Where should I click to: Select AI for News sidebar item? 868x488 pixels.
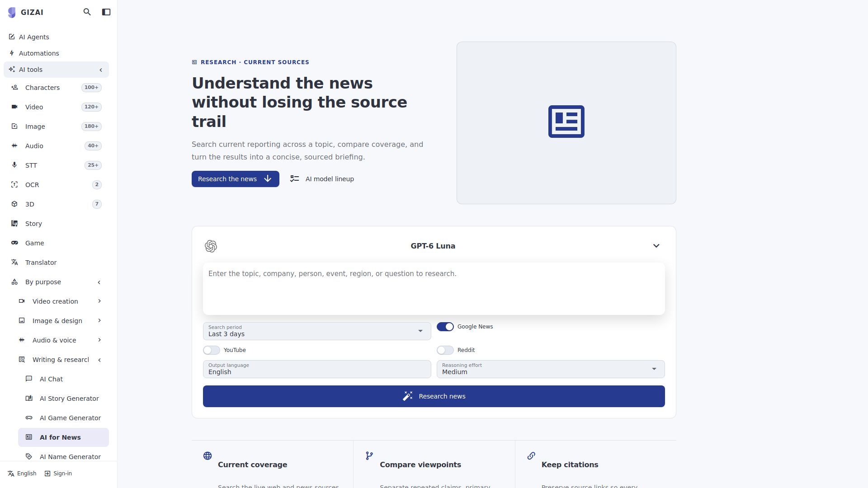click(63, 437)
